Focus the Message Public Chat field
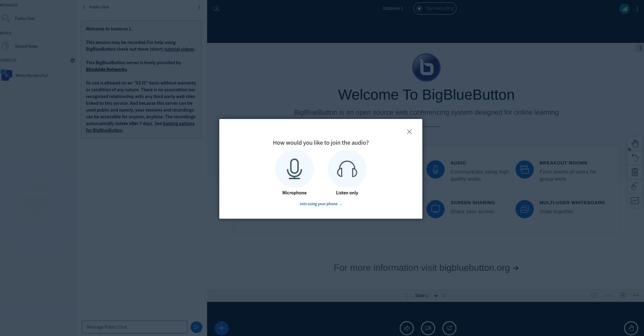 click(134, 327)
